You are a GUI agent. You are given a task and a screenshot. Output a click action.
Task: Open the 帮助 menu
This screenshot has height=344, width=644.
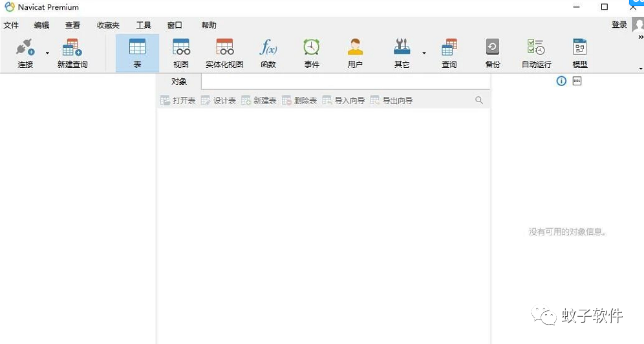point(209,25)
